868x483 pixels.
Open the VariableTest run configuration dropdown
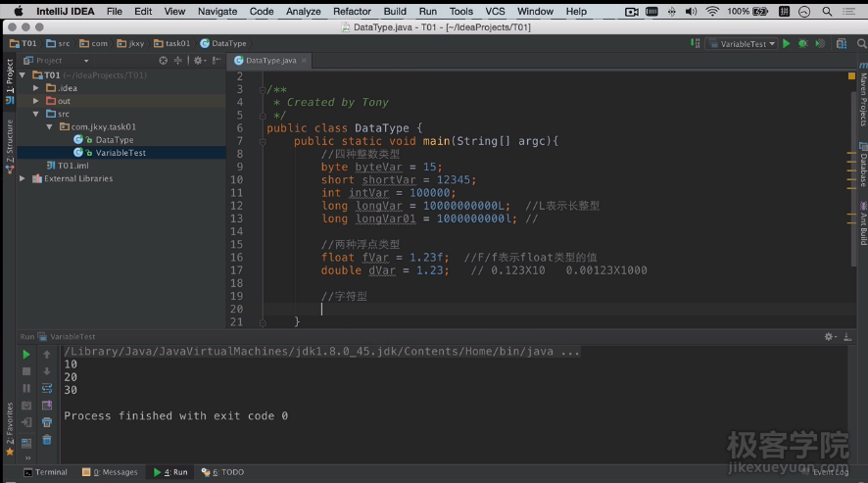click(x=743, y=44)
